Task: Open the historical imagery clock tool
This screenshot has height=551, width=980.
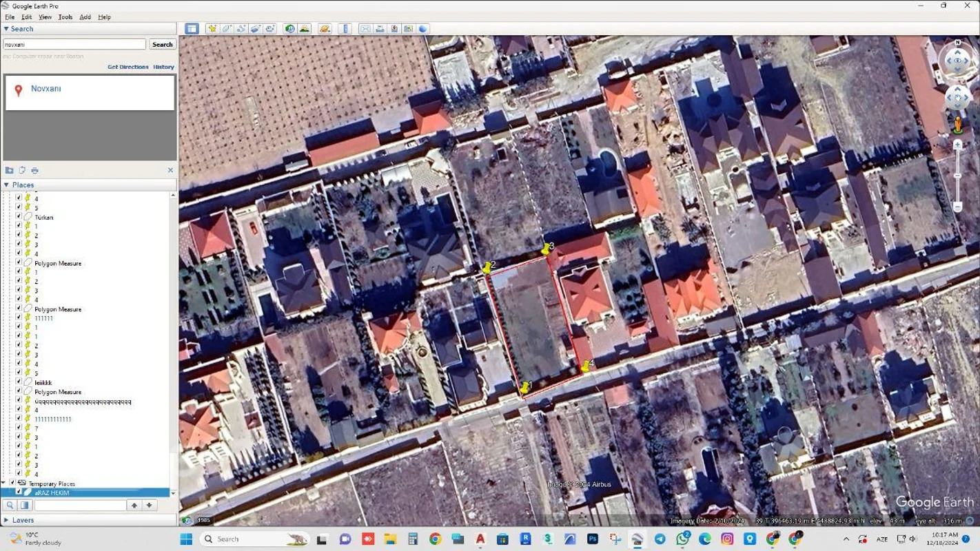Action: coord(290,29)
